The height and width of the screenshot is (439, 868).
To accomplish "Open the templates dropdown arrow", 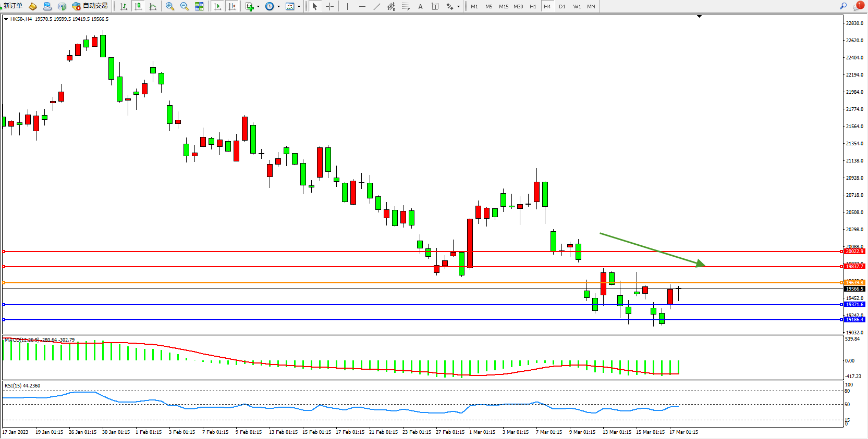I will click(299, 7).
